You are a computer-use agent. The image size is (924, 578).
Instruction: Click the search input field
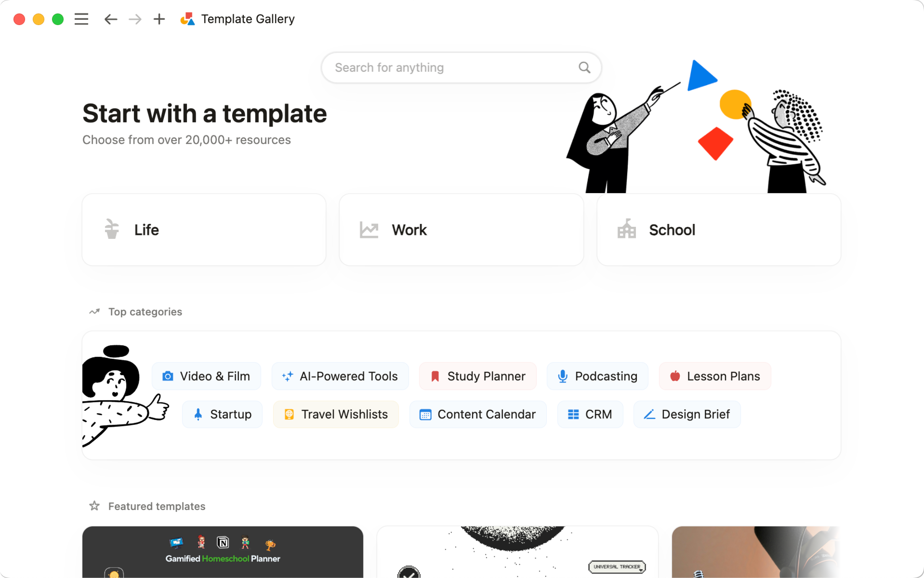pos(462,67)
